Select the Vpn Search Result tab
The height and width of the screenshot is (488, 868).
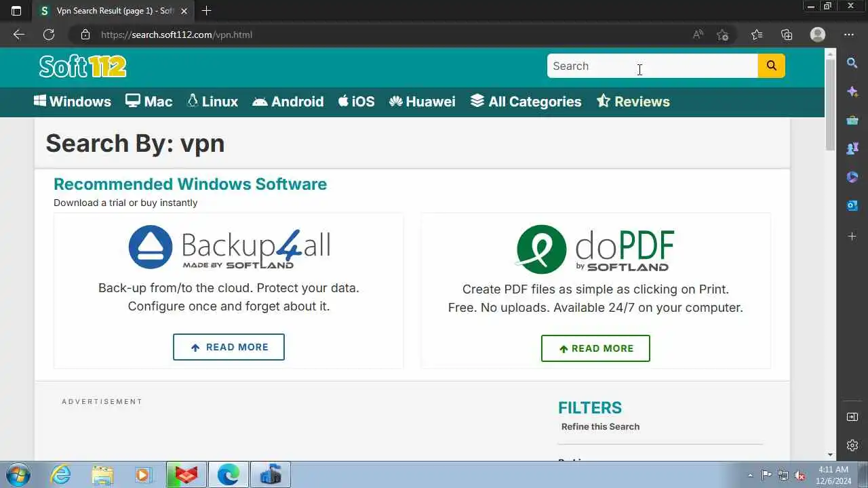point(113,11)
